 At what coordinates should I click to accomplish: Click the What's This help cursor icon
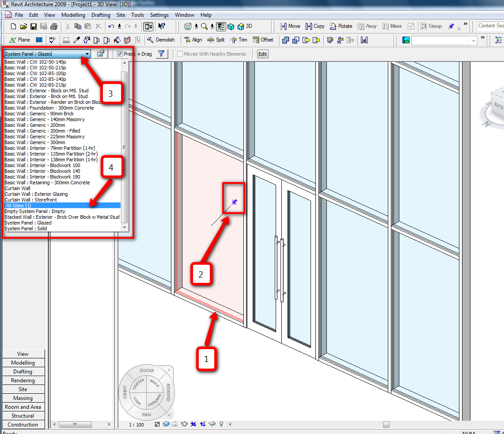tap(162, 27)
